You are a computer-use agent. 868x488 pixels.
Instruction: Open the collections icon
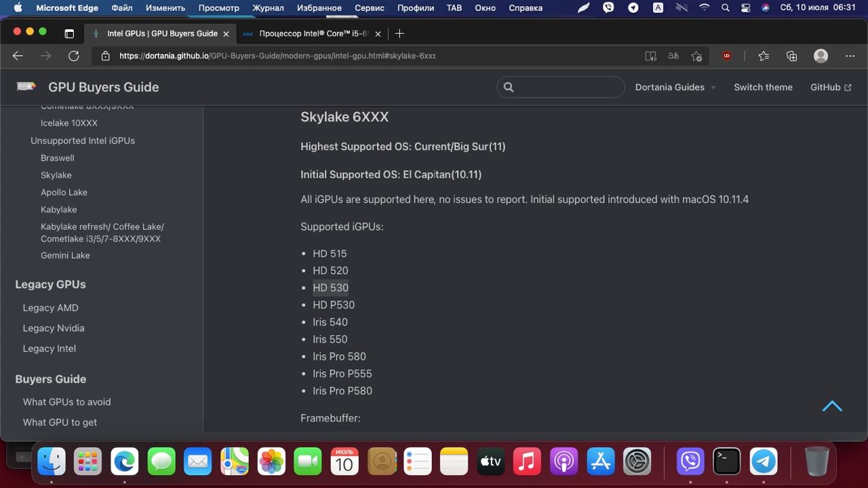(x=791, y=56)
